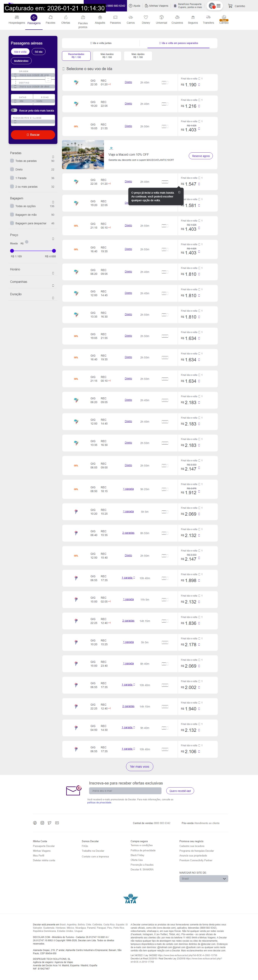Open the Brasil site country dropdown
The height and width of the screenshot is (980, 258).
point(204,878)
